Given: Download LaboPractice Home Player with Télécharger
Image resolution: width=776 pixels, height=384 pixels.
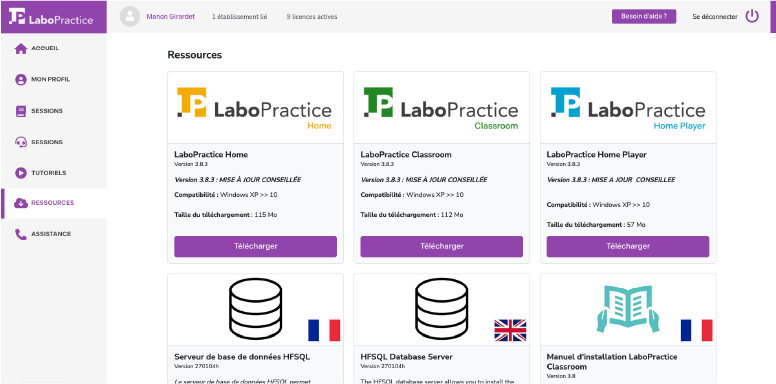Looking at the screenshot, I should (x=628, y=246).
